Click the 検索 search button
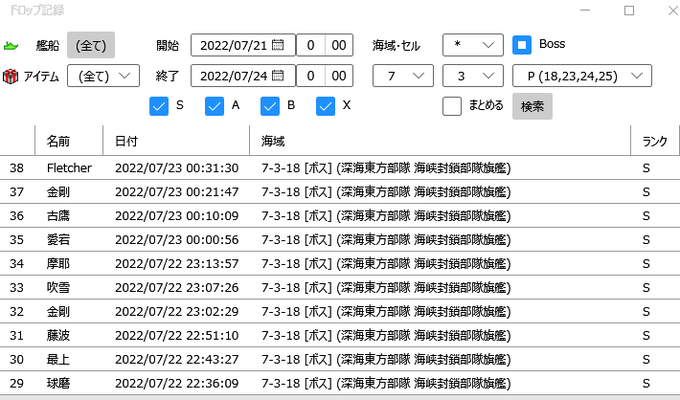 532,106
